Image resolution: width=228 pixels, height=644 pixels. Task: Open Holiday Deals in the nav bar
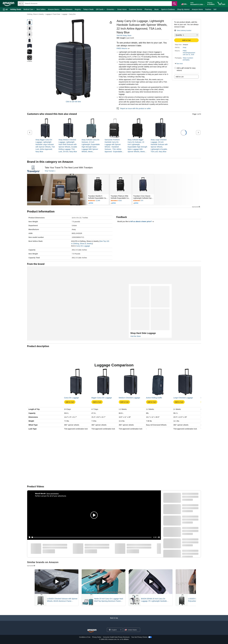[16, 9]
